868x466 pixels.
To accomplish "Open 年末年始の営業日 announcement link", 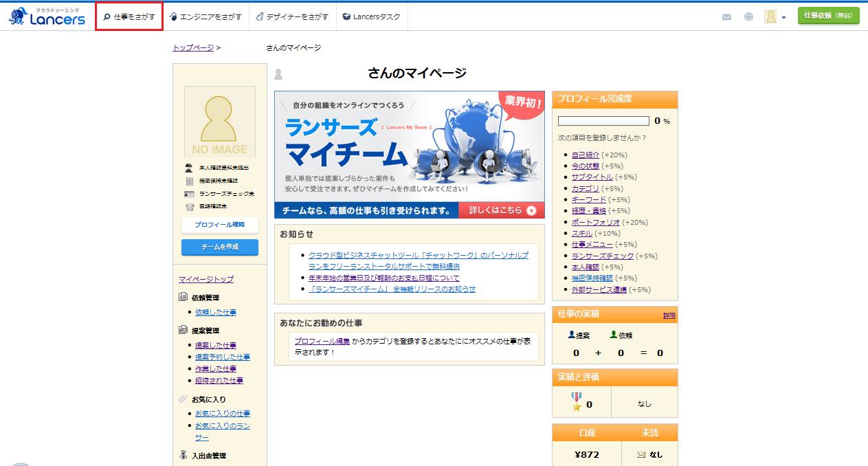I will (384, 278).
